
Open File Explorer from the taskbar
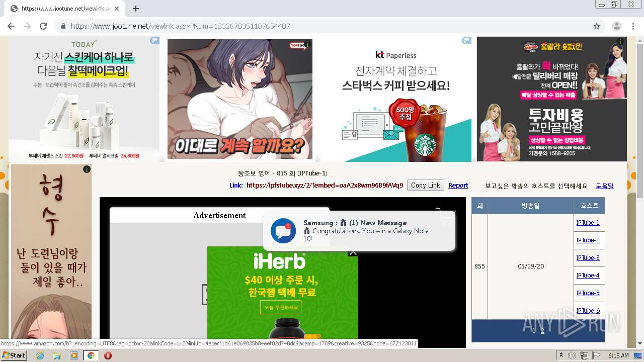click(57, 355)
